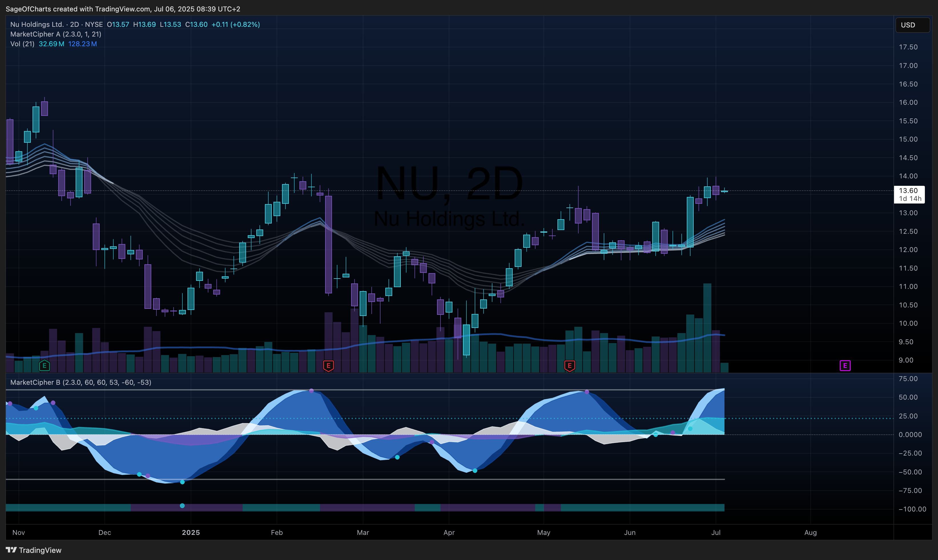Click the magenta upcoming earnings marker
The image size is (938, 560).
click(x=845, y=365)
